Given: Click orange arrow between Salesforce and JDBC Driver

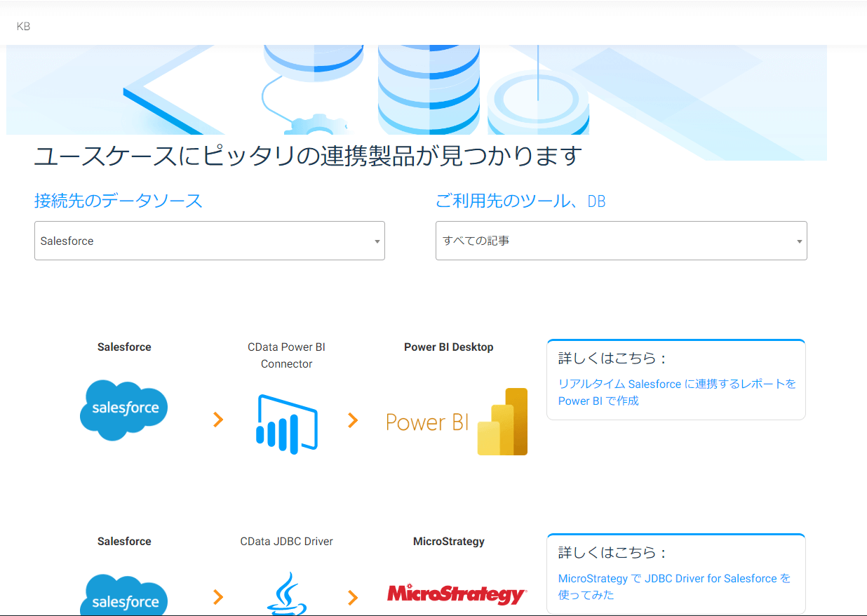Looking at the screenshot, I should 218,598.
